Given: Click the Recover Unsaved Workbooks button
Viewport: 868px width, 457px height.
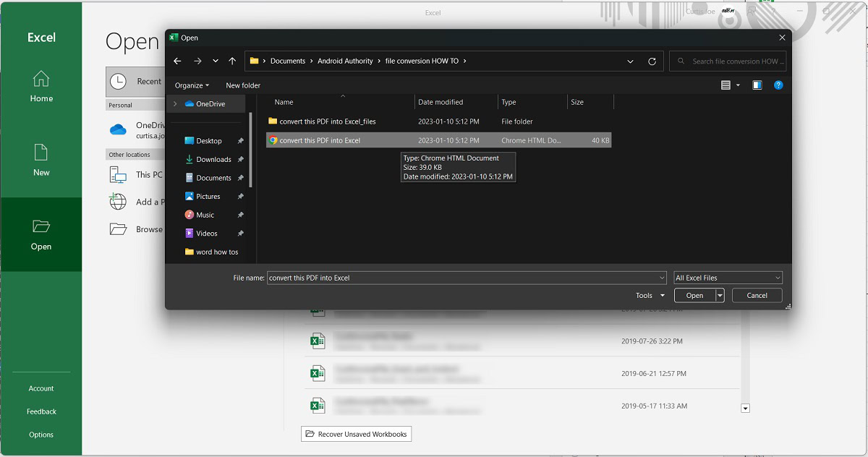Looking at the screenshot, I should (356, 434).
